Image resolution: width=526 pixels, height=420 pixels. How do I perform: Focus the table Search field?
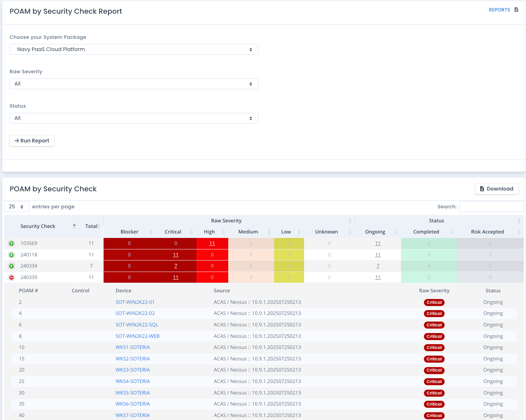pos(491,206)
